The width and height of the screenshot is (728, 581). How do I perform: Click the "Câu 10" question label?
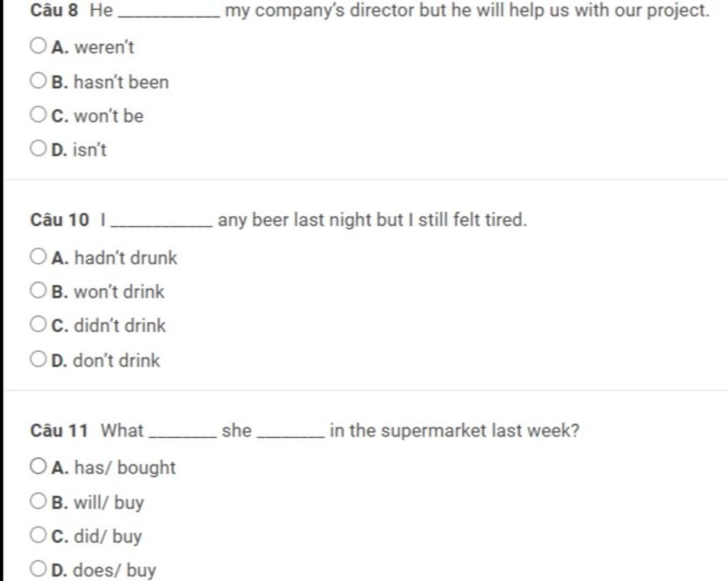(x=60, y=220)
